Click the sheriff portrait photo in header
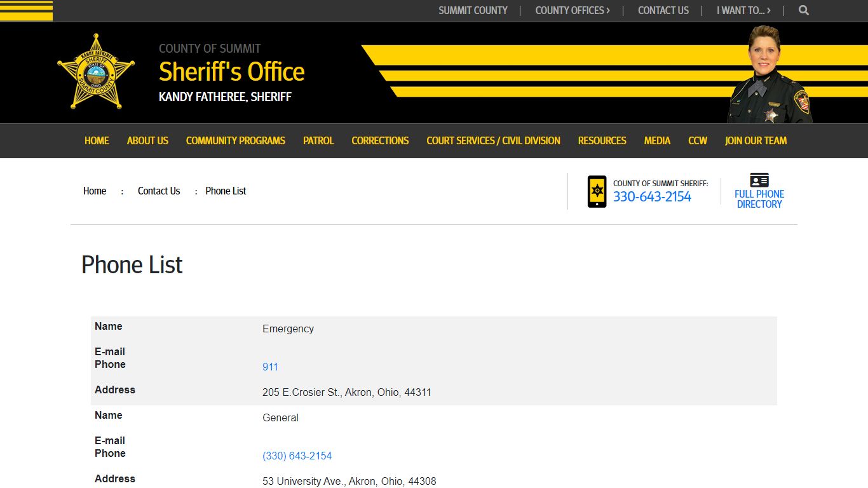 [x=770, y=74]
